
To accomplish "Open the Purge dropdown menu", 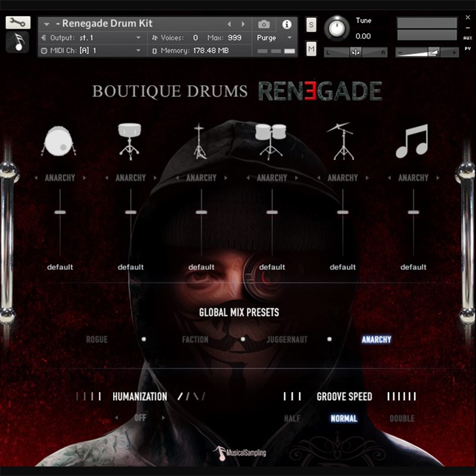I will pyautogui.click(x=274, y=37).
